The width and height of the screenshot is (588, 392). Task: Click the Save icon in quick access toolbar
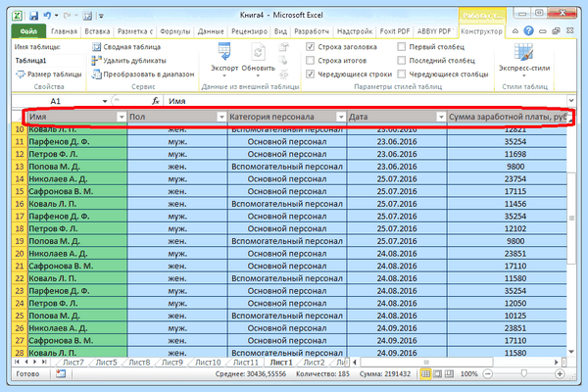tap(33, 16)
